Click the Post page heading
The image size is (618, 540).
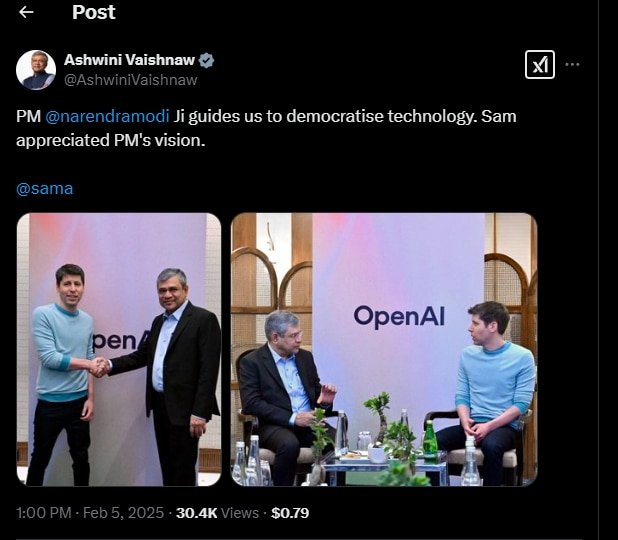point(94,12)
